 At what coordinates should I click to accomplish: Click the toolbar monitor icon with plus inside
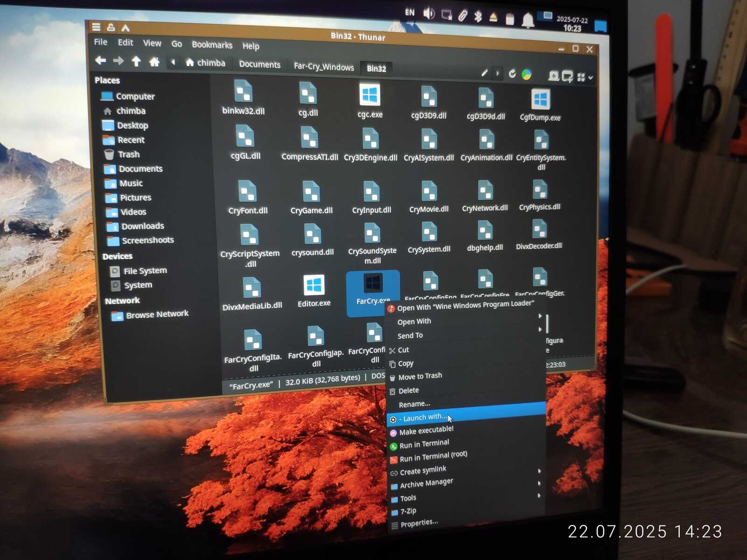[554, 76]
